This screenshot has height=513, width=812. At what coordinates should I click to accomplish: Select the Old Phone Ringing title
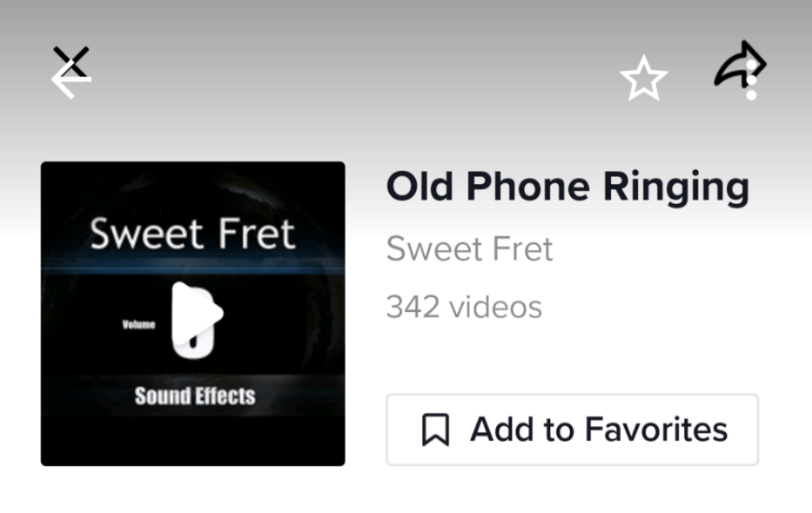click(567, 187)
